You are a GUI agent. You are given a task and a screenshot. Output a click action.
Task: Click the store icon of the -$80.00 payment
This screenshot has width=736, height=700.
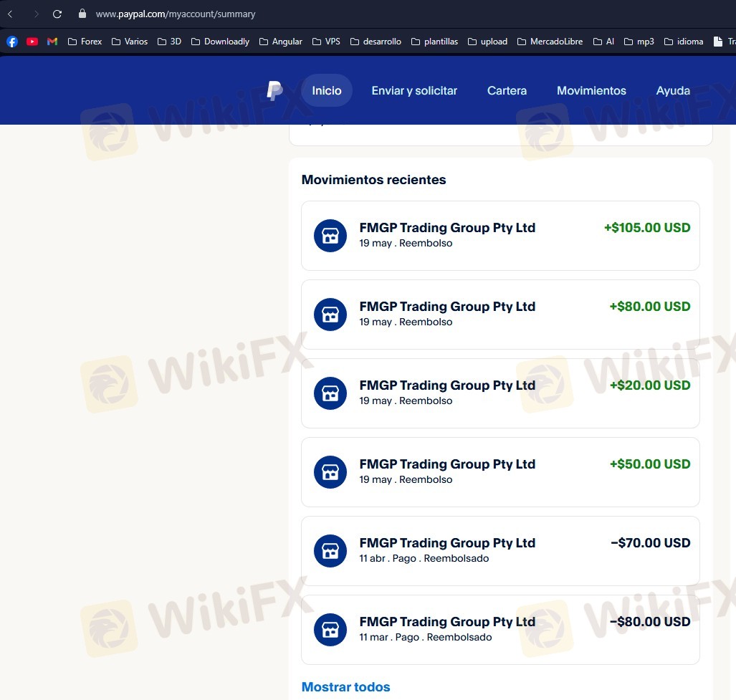click(x=330, y=630)
